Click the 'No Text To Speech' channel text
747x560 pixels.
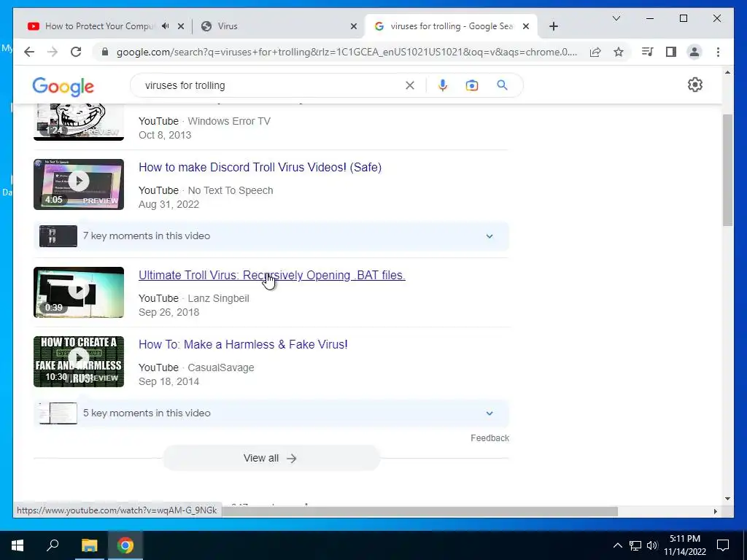coord(230,190)
